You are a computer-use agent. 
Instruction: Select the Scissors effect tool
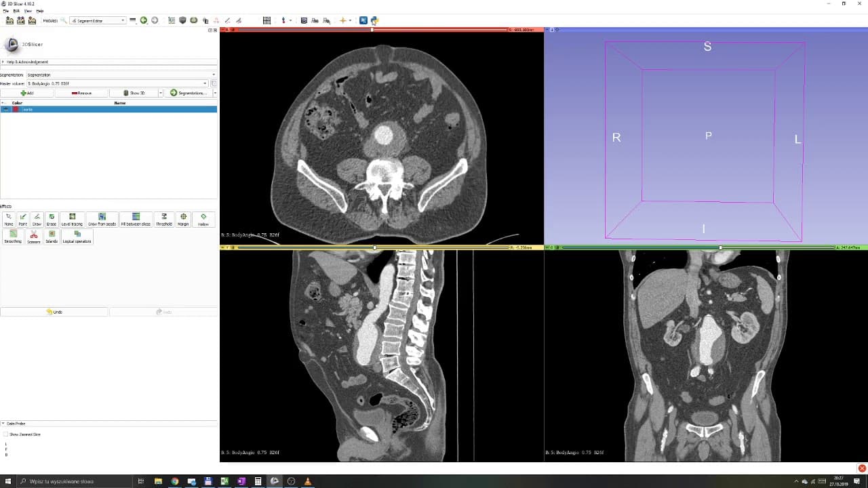33,237
